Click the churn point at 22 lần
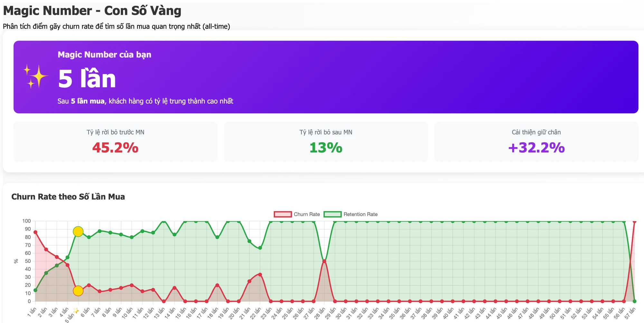The width and height of the screenshot is (644, 323). tap(260, 275)
